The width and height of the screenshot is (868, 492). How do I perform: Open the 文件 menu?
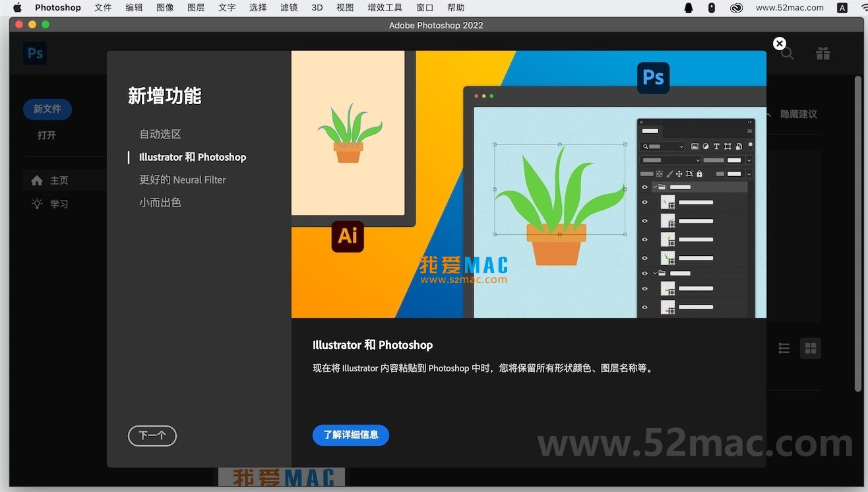[x=103, y=8]
